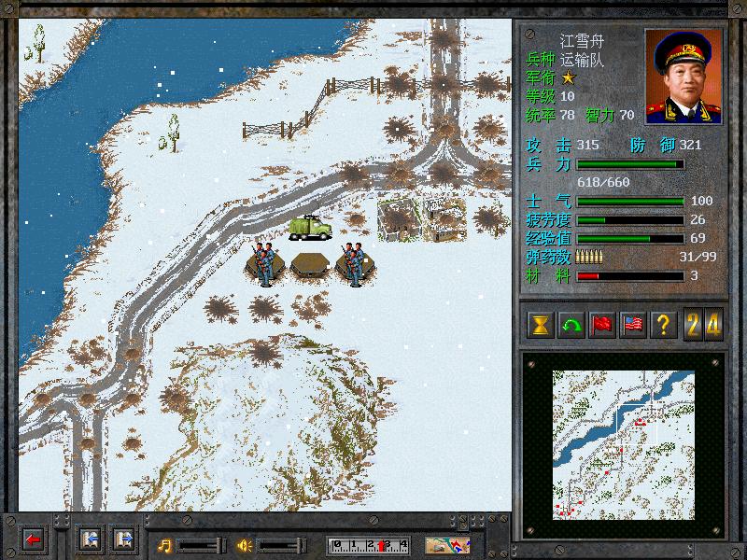Image resolution: width=747 pixels, height=560 pixels.
Task: Click the materials value 3
Action: 694,275
